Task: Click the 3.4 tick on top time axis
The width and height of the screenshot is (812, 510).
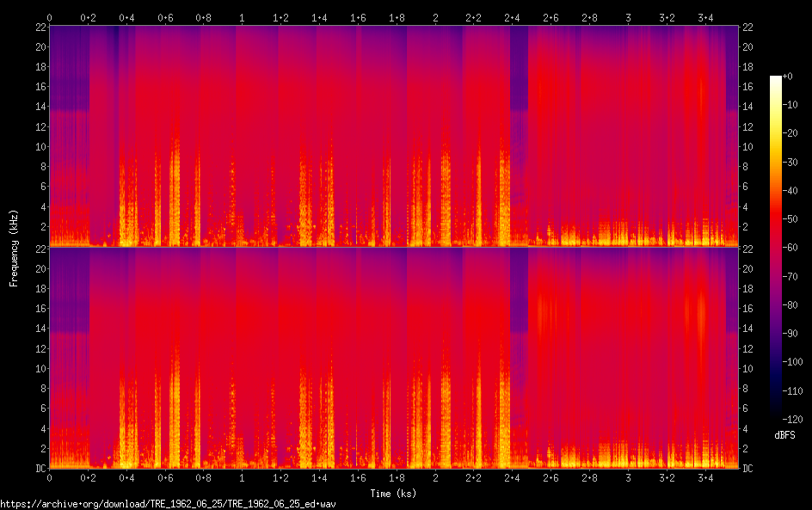Action: pyautogui.click(x=704, y=18)
